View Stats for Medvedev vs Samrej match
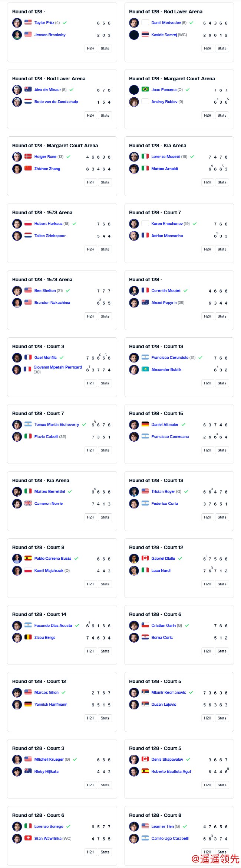Viewport: 241px width, 868px height. (222, 48)
